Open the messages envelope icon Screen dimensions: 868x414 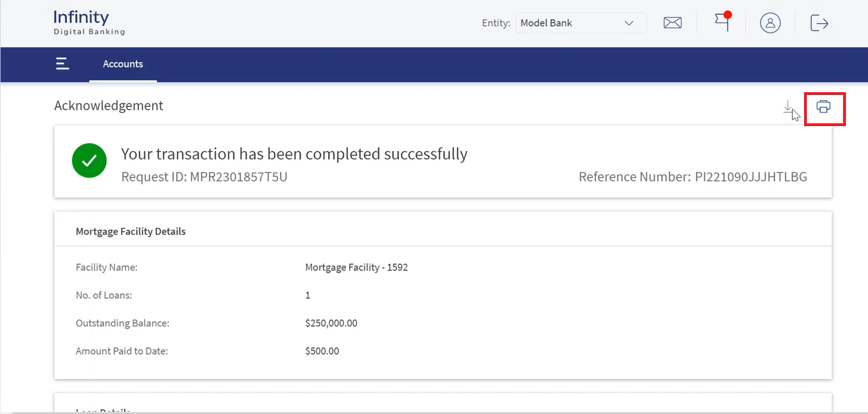672,23
